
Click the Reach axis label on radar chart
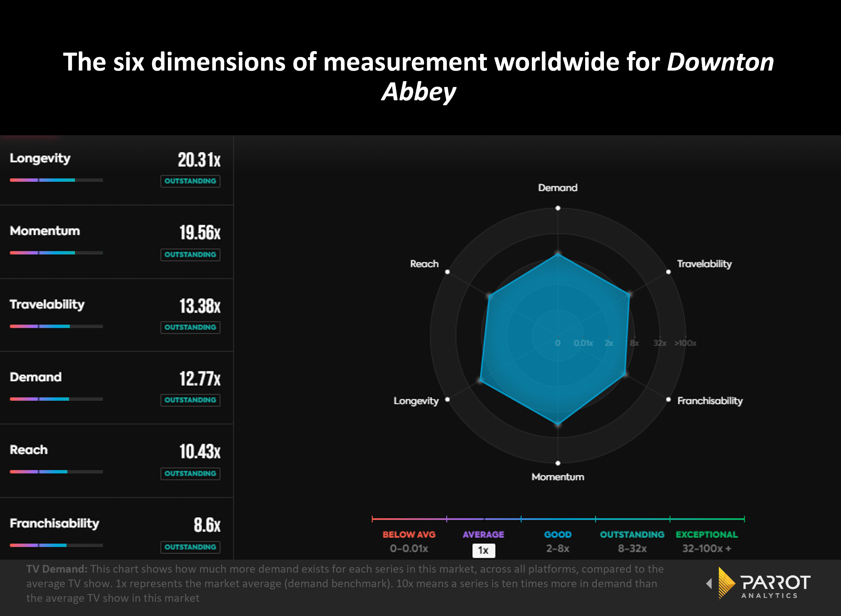click(x=424, y=264)
